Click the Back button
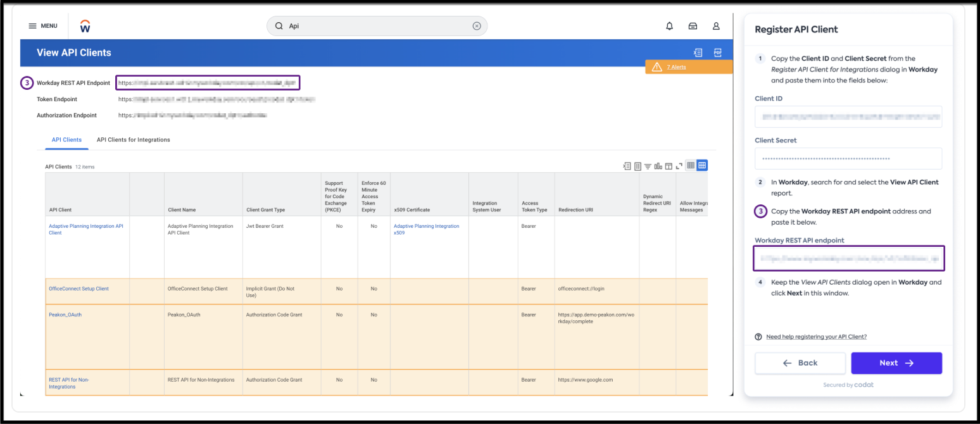980x424 pixels. [800, 363]
